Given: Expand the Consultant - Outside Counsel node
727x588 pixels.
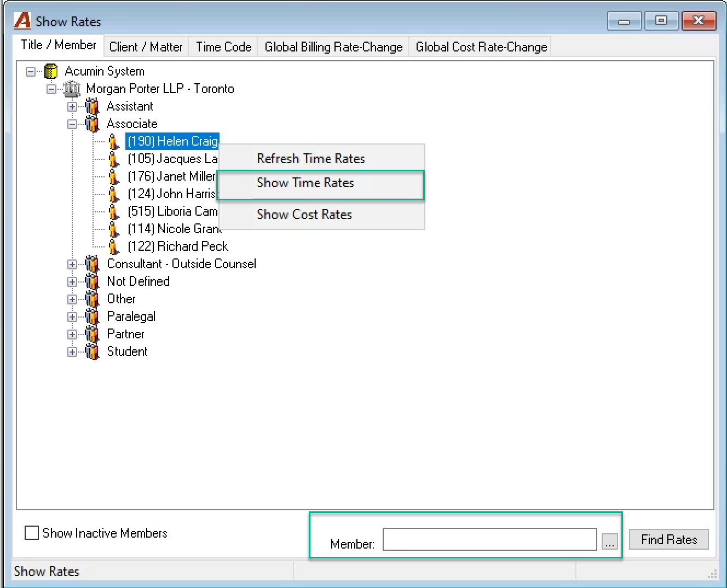Looking at the screenshot, I should coord(72,264).
